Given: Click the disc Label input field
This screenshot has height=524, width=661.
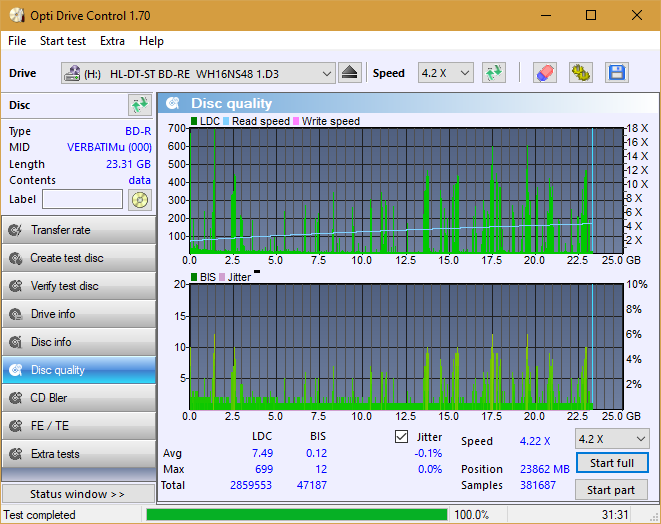Looking at the screenshot, I should tap(82, 199).
